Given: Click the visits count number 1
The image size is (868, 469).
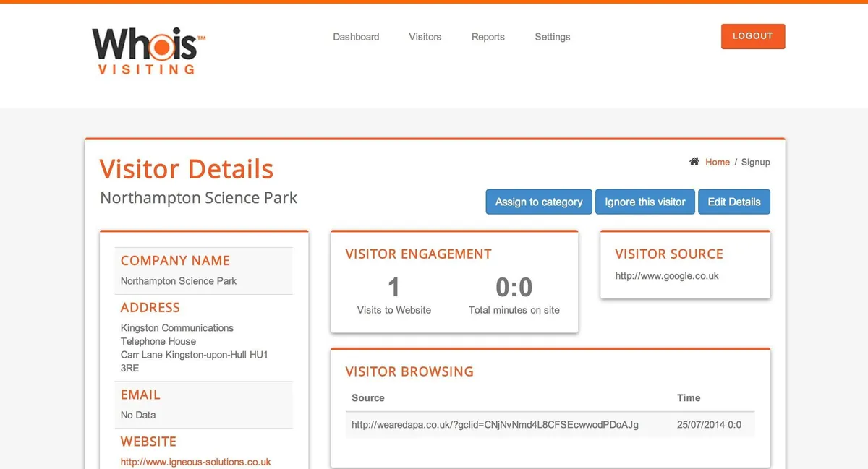Looking at the screenshot, I should [x=393, y=288].
